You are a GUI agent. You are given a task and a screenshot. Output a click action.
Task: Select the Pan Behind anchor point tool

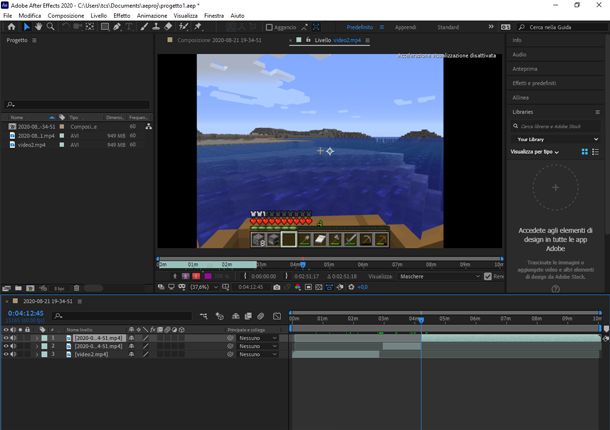[x=90, y=27]
